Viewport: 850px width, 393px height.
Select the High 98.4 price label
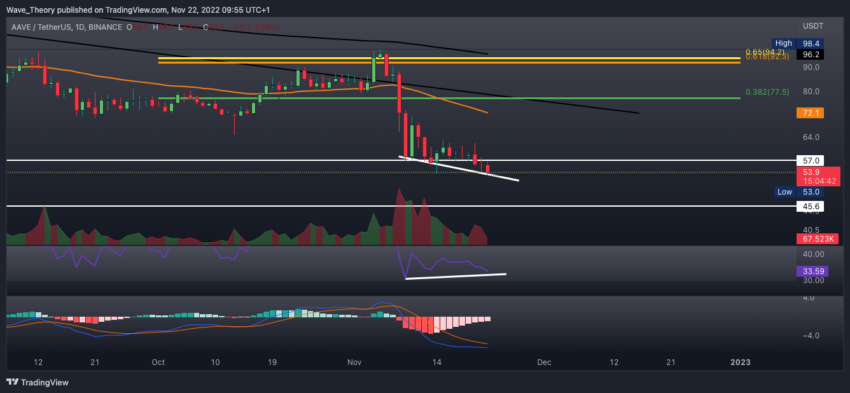pyautogui.click(x=799, y=43)
